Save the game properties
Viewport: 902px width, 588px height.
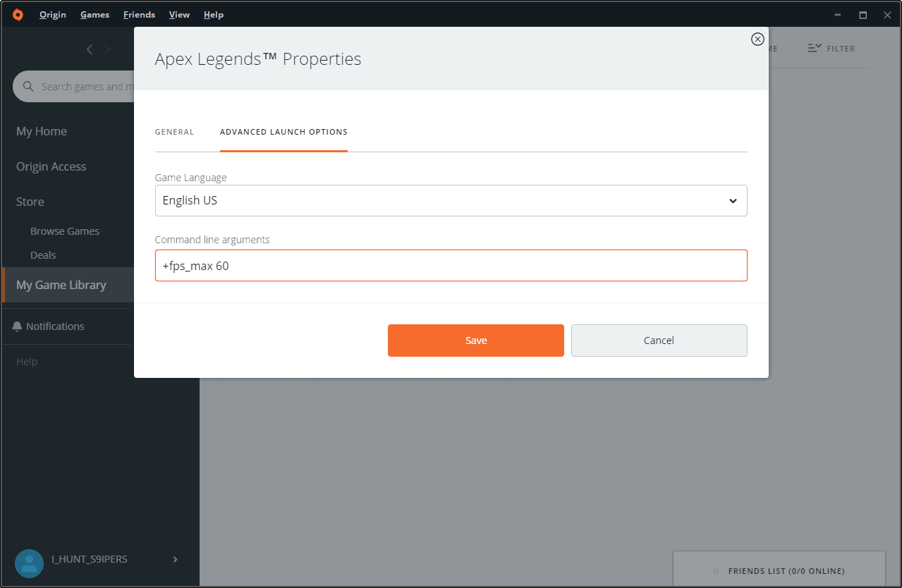(x=476, y=341)
